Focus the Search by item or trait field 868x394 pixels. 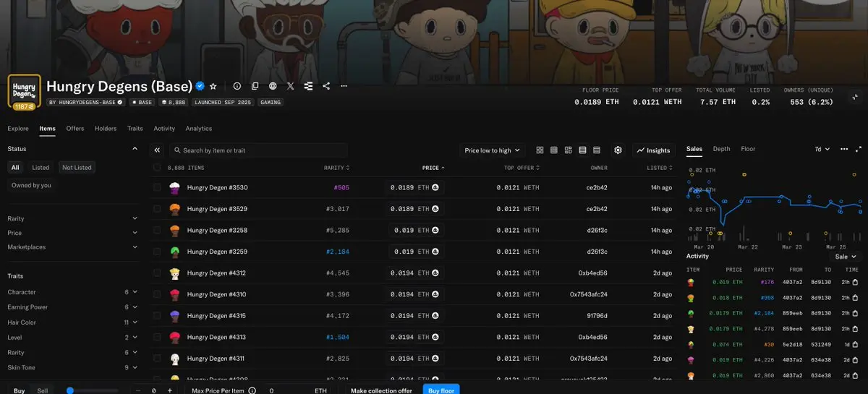tap(258, 150)
